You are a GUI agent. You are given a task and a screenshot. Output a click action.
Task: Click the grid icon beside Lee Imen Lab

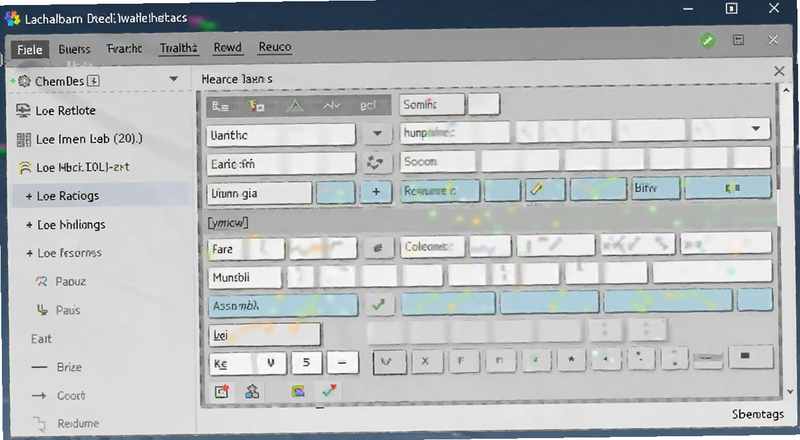23,139
